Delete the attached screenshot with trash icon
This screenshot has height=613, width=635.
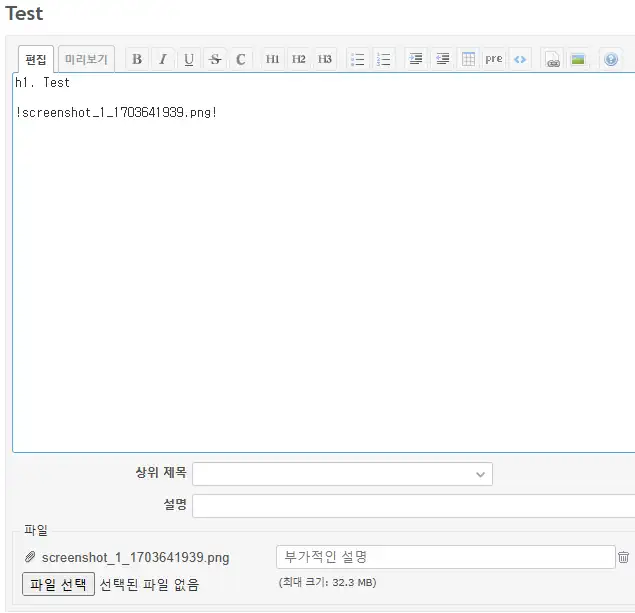pyautogui.click(x=623, y=557)
